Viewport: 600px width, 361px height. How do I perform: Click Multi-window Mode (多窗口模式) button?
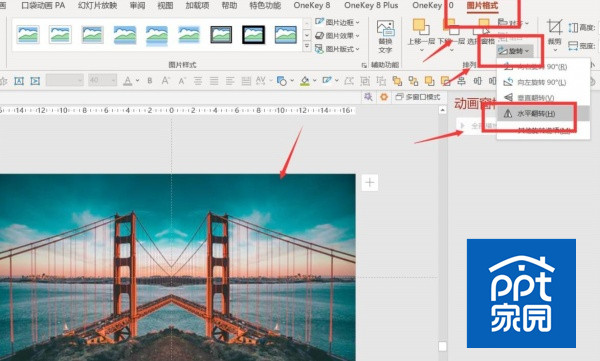coord(418,97)
